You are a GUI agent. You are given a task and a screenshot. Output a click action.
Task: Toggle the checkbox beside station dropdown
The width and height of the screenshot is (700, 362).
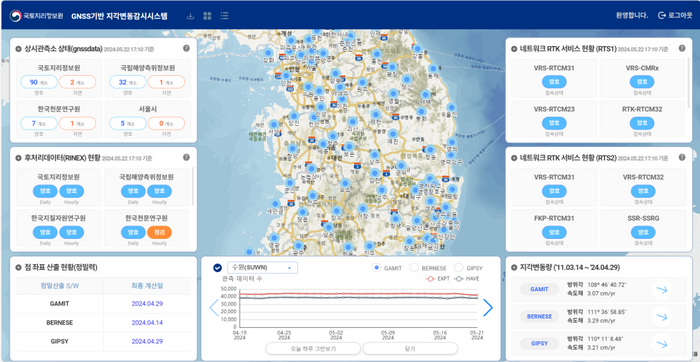pyautogui.click(x=217, y=268)
